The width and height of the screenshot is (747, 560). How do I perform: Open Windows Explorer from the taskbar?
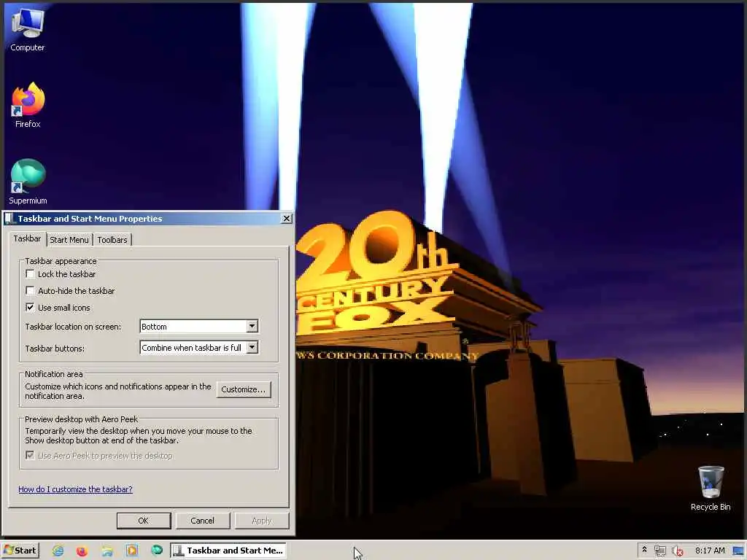[107, 551]
